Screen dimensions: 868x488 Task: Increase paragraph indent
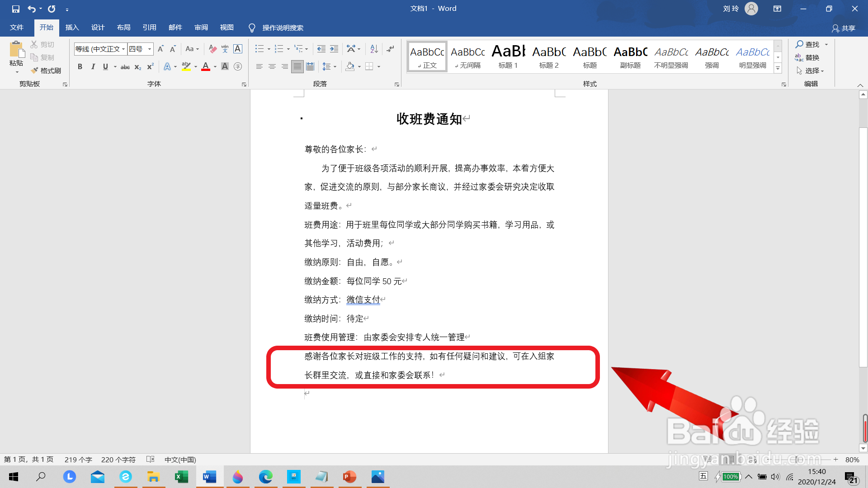point(334,49)
